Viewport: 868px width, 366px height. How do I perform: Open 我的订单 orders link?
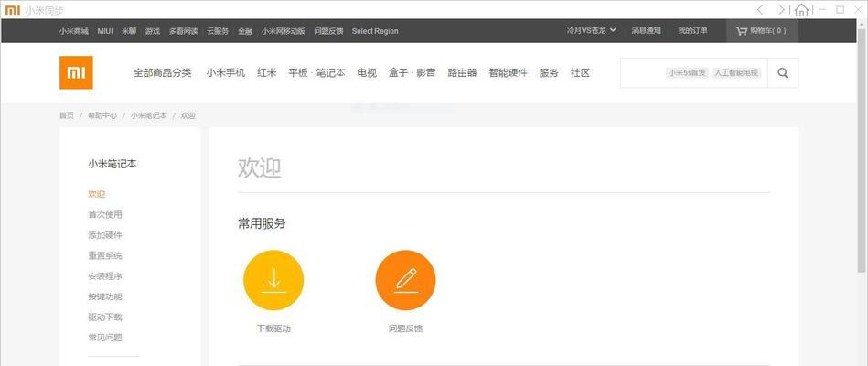coord(692,31)
